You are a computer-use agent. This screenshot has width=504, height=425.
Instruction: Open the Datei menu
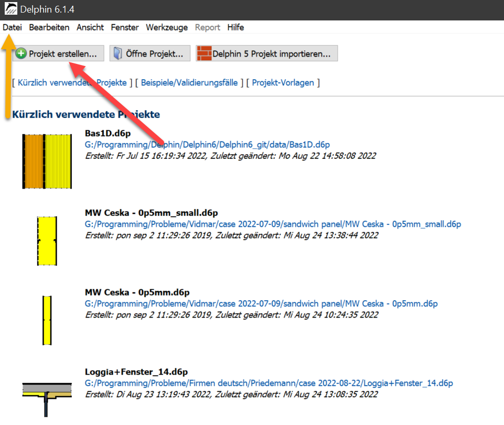click(12, 28)
